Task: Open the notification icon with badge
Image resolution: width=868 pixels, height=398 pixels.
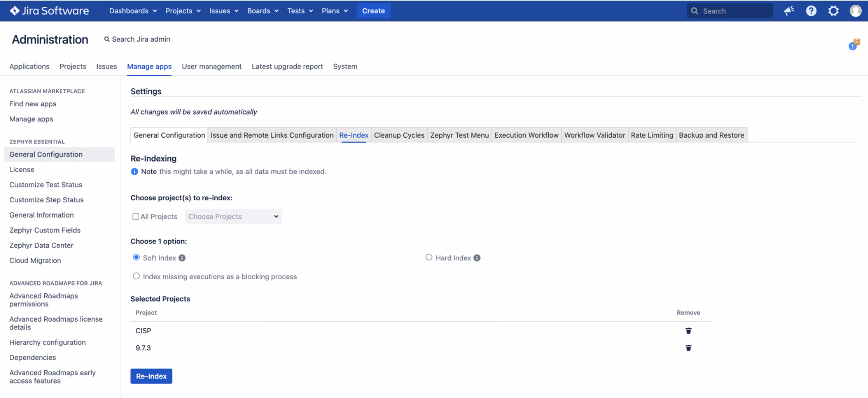Action: coord(853,45)
